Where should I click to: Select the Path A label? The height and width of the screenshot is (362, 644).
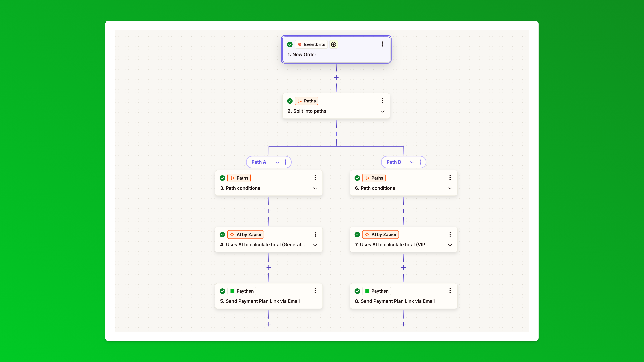(x=259, y=162)
